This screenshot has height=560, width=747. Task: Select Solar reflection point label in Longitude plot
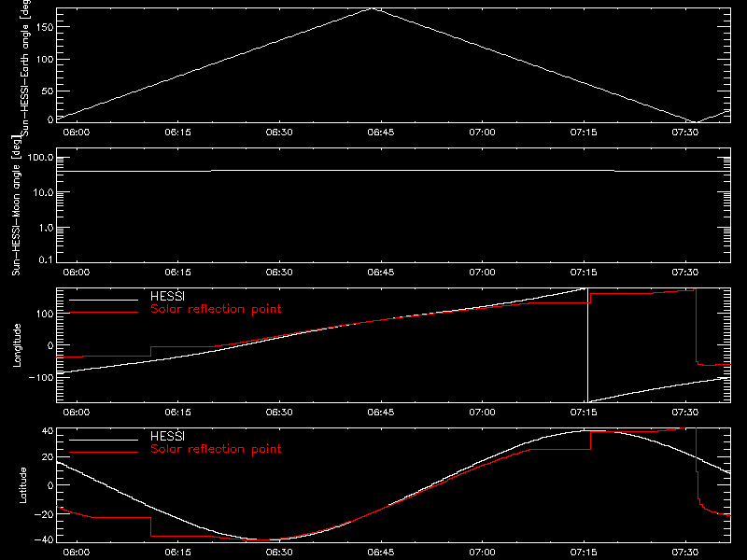[216, 309]
